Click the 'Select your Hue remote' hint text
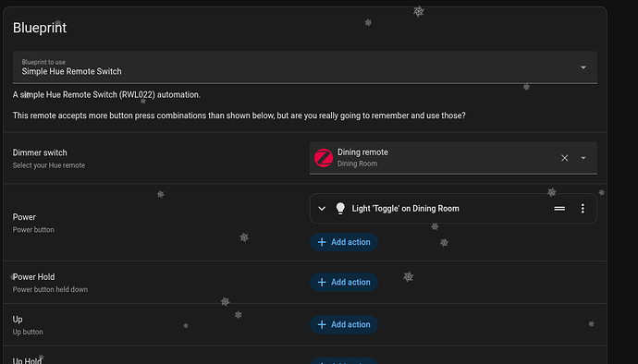This screenshot has height=364, width=638. 49,165
